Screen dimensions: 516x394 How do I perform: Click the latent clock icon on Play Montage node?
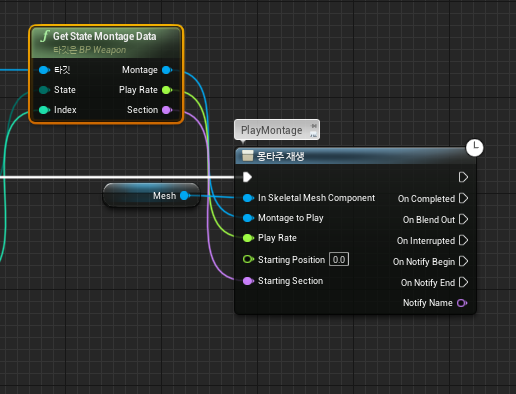tap(475, 148)
